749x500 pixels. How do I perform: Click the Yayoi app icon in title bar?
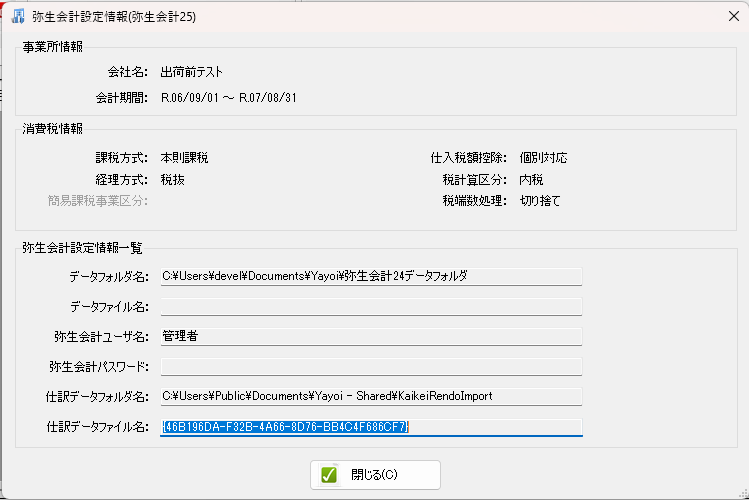coord(18,16)
